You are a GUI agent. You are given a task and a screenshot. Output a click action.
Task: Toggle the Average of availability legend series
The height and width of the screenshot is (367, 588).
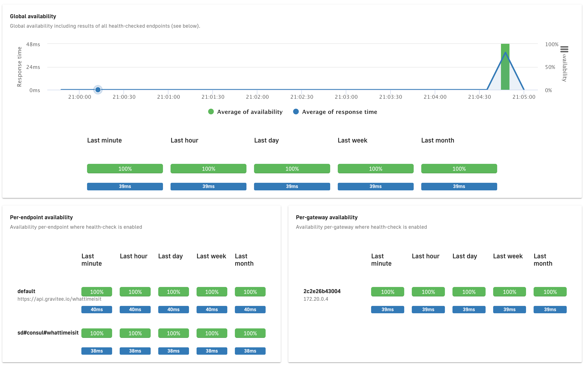coord(250,112)
